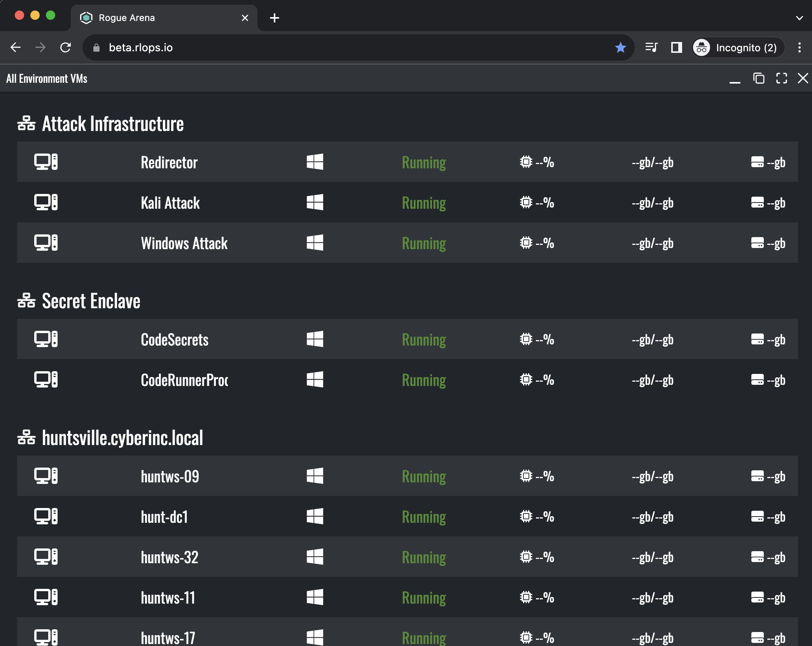This screenshot has height=646, width=812.
Task: Click the hunt-dc1 VM computer icon
Action: [46, 516]
